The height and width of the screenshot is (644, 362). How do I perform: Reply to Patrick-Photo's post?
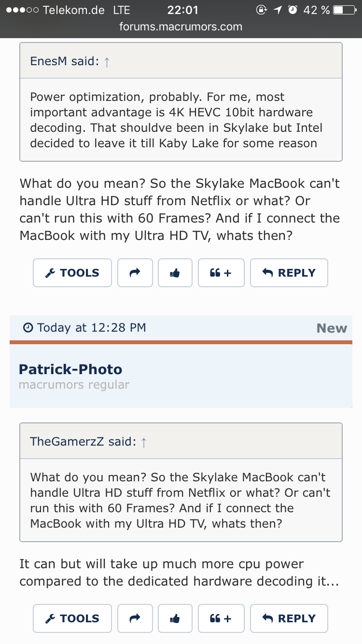[289, 618]
